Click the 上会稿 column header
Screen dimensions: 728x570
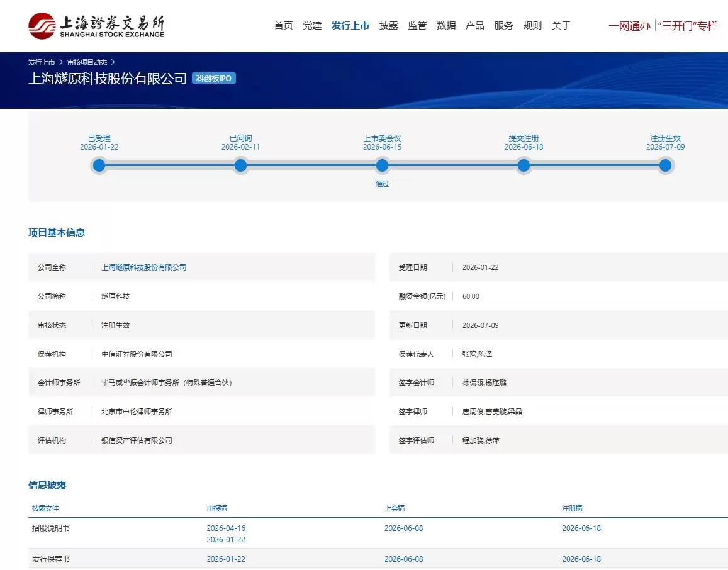point(395,508)
